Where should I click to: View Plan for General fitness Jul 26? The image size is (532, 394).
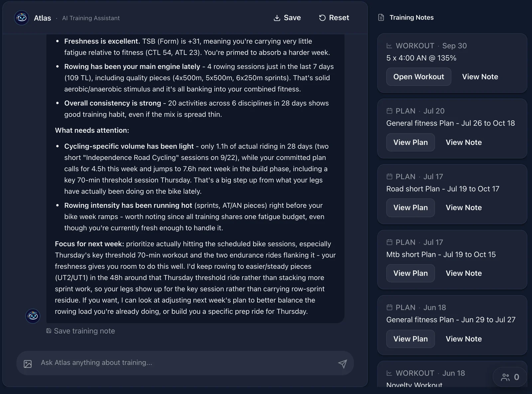(x=411, y=142)
